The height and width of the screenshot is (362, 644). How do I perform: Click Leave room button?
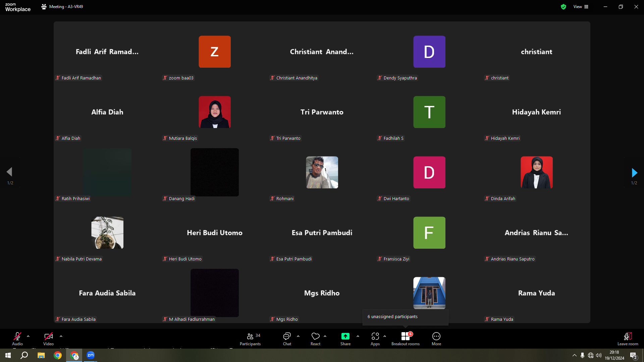628,339
